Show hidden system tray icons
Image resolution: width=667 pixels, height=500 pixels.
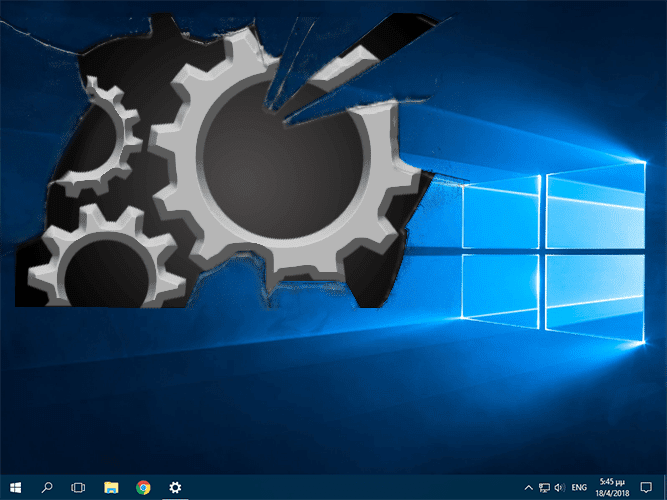[x=528, y=488]
